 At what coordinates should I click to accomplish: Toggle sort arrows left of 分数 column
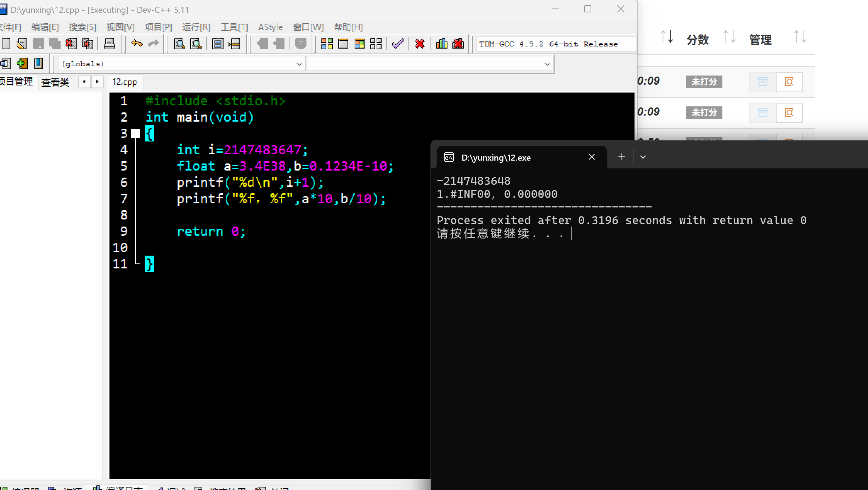(666, 37)
